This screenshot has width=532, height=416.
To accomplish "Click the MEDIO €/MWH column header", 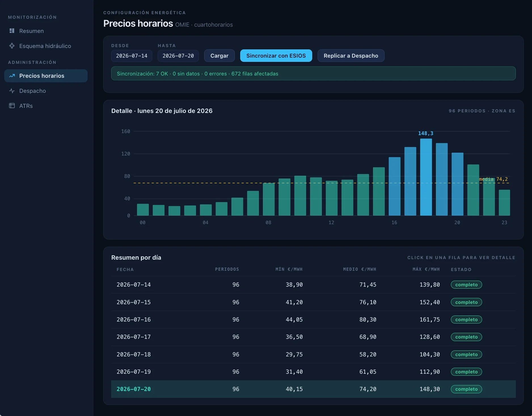I will 360,269.
